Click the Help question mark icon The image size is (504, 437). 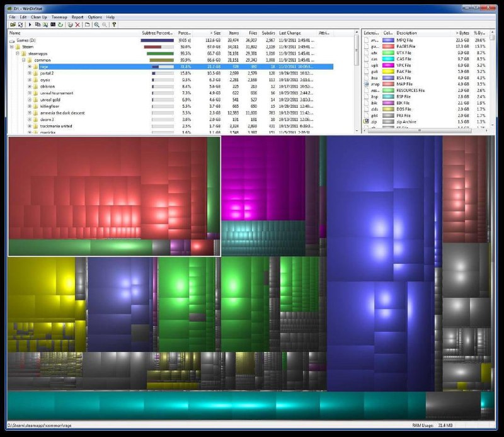coord(114,25)
